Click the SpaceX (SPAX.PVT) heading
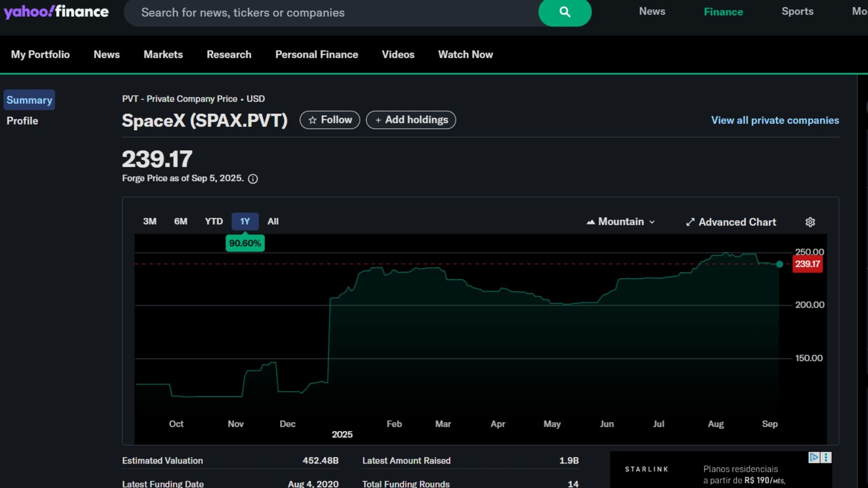 [205, 121]
